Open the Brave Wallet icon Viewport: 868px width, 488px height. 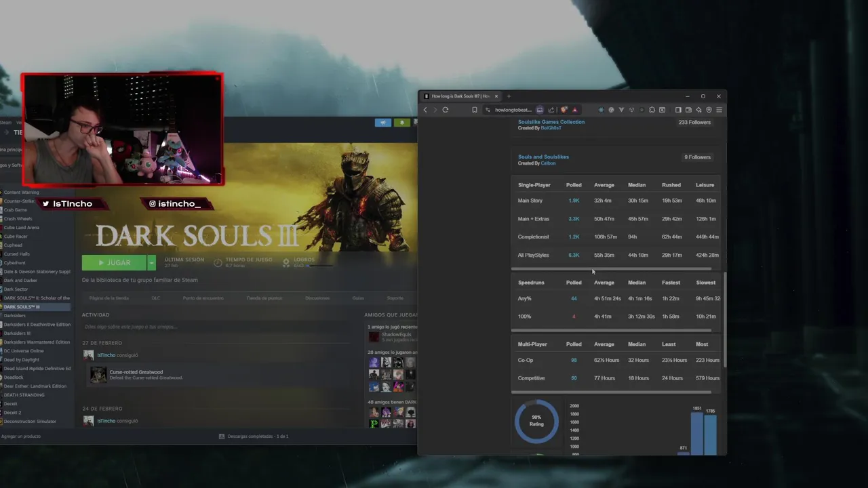coord(688,110)
